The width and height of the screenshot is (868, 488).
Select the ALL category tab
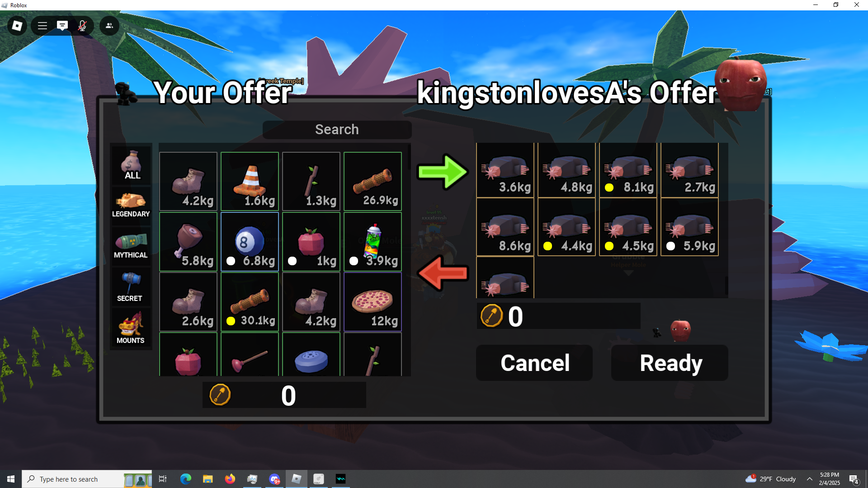(x=132, y=165)
